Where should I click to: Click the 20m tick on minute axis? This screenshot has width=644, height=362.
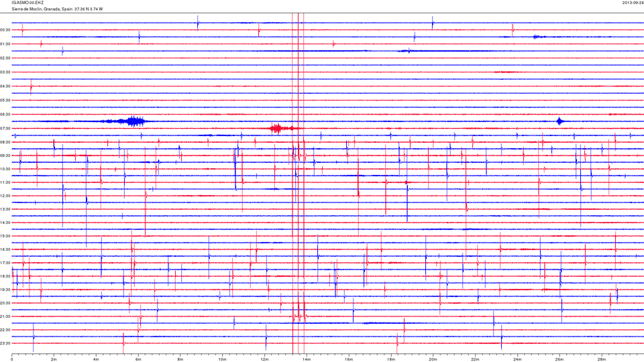point(433,359)
